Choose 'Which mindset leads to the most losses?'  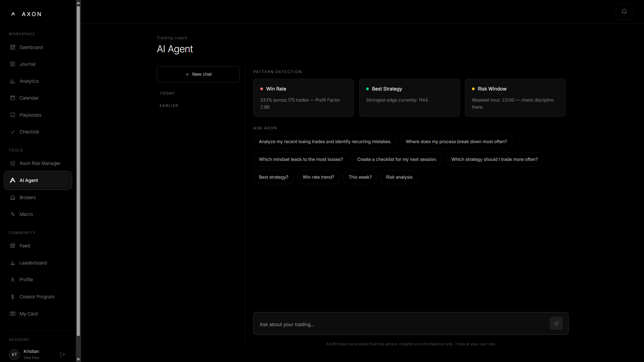[301, 159]
